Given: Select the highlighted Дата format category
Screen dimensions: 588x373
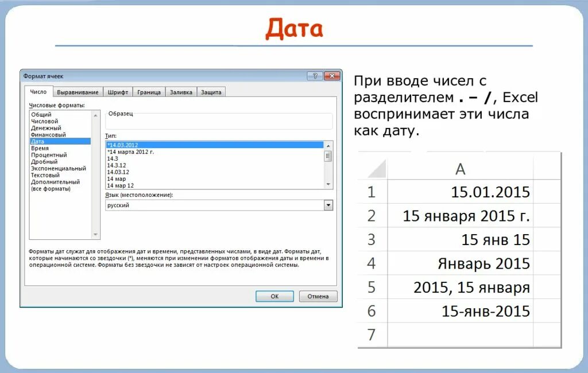Looking at the screenshot, I should point(60,142).
